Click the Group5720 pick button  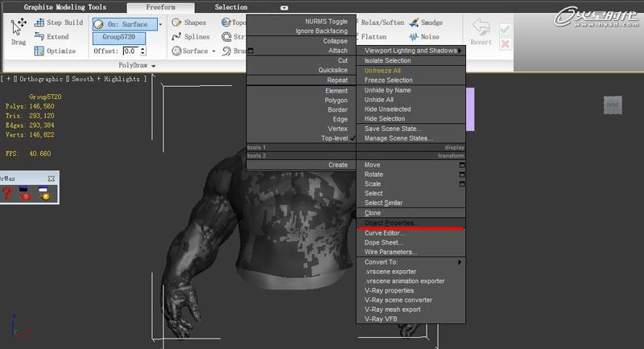[118, 38]
